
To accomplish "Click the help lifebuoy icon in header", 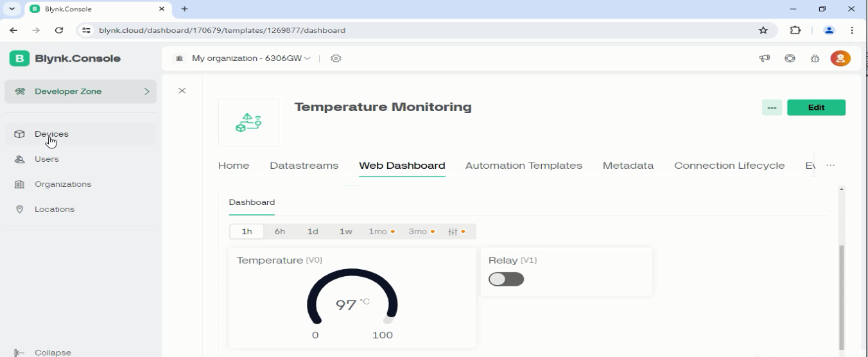I will [790, 58].
